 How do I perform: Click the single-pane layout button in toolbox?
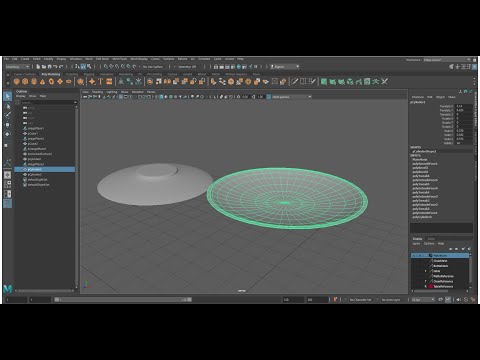7,175
